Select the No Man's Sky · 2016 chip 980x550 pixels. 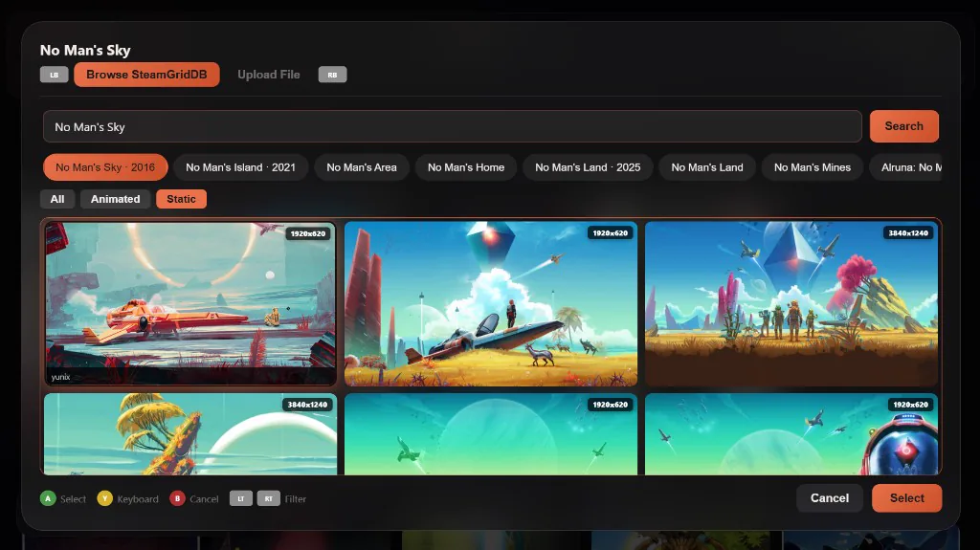coord(105,167)
